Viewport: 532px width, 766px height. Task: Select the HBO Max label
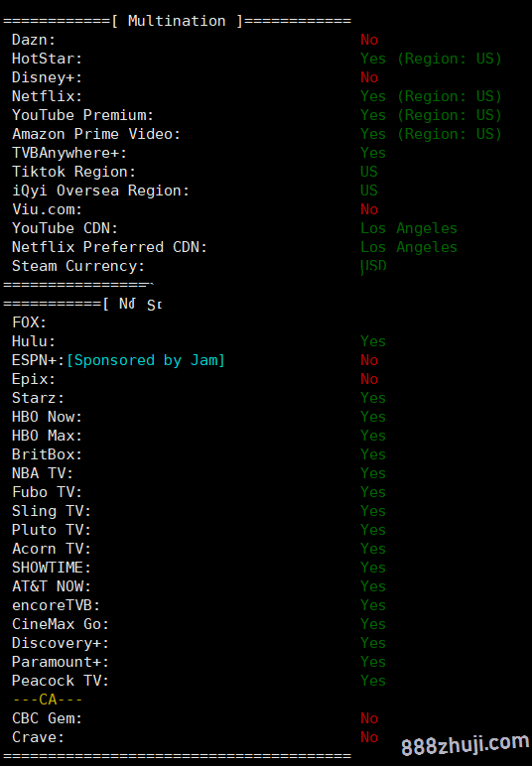(47, 436)
